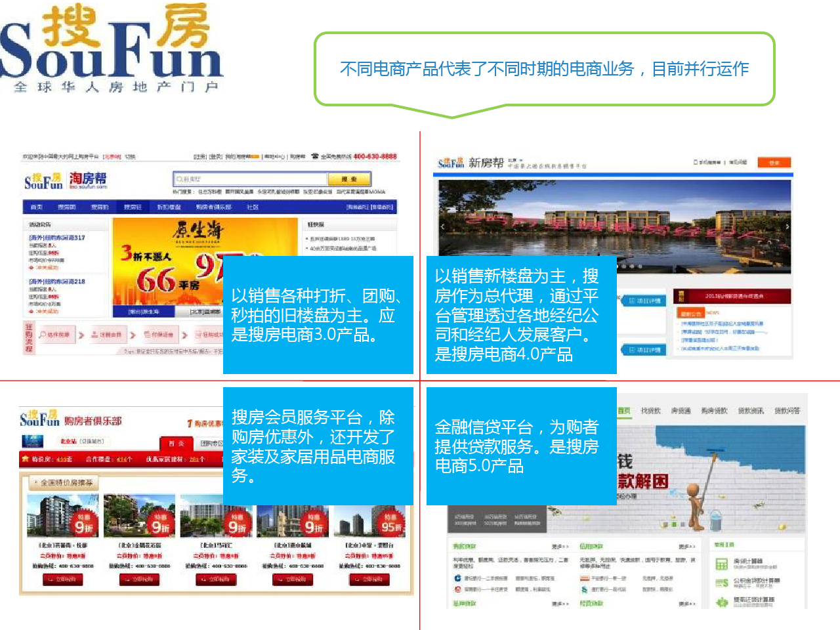The width and height of the screenshot is (840, 630).
Task: Click the 注册会员 person step icon
Action: [95, 335]
